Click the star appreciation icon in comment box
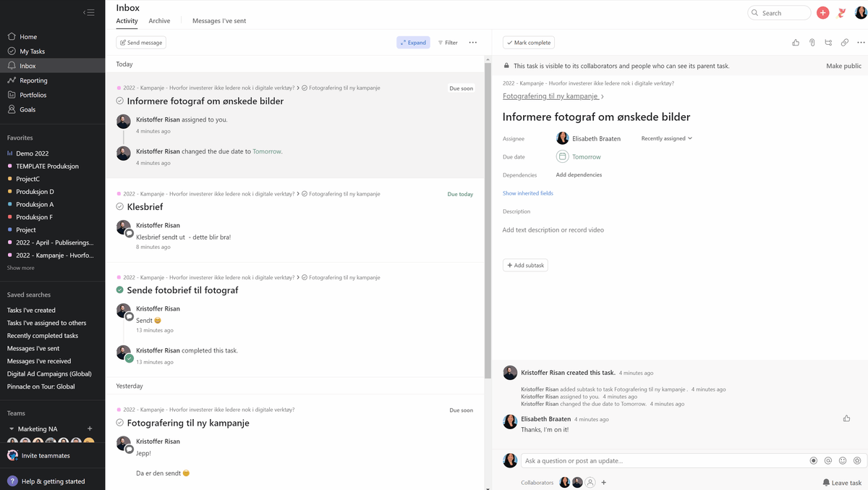The width and height of the screenshot is (868, 490). click(x=856, y=460)
